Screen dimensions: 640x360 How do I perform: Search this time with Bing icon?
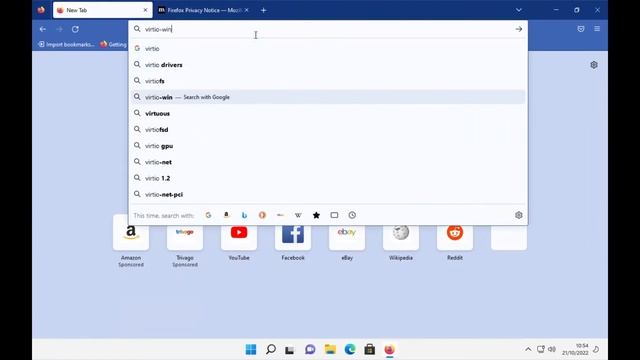pos(244,215)
